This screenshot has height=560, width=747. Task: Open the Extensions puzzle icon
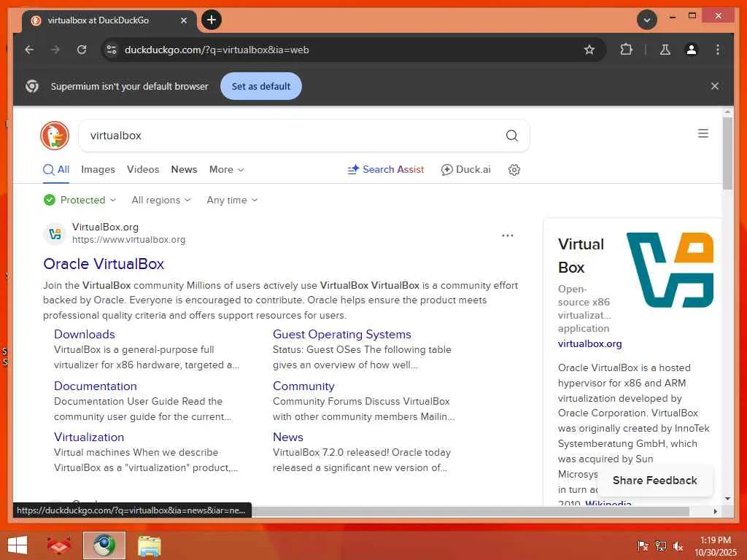click(626, 50)
